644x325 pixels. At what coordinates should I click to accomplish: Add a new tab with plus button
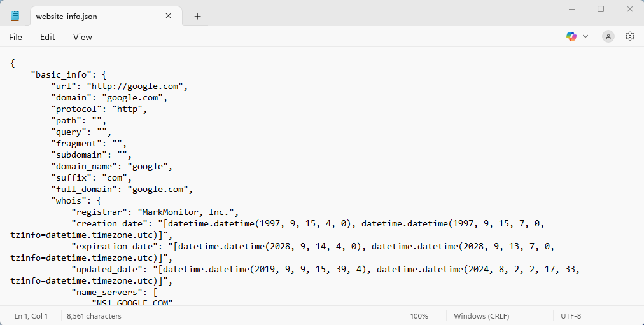[197, 16]
